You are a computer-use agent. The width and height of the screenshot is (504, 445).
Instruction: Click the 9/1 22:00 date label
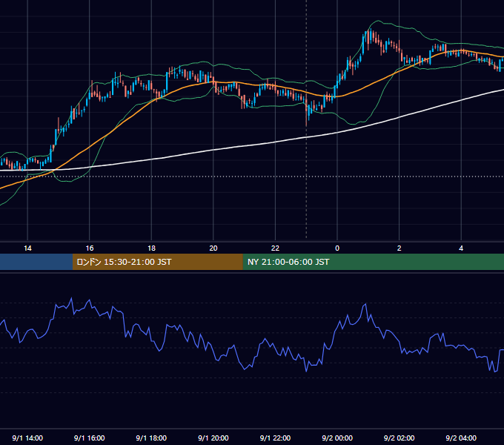click(275, 438)
